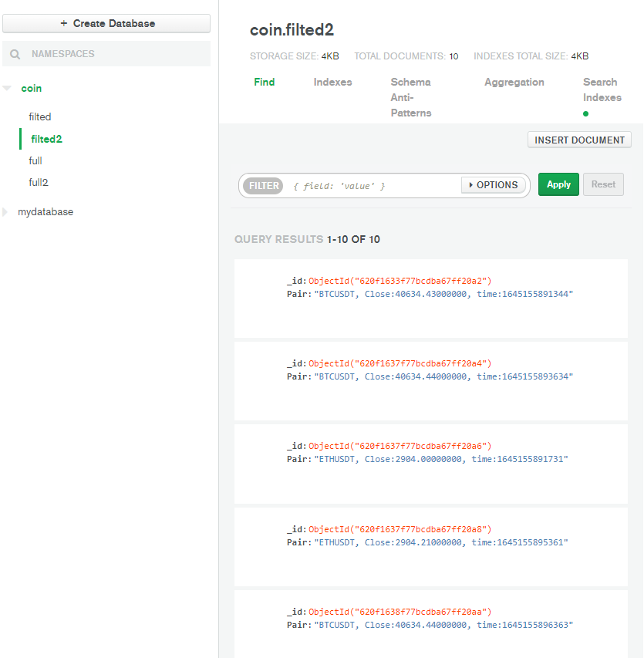Focus the NAMESPACES search field
Image resolution: width=644 pixels, height=658 pixels.
pyautogui.click(x=106, y=54)
